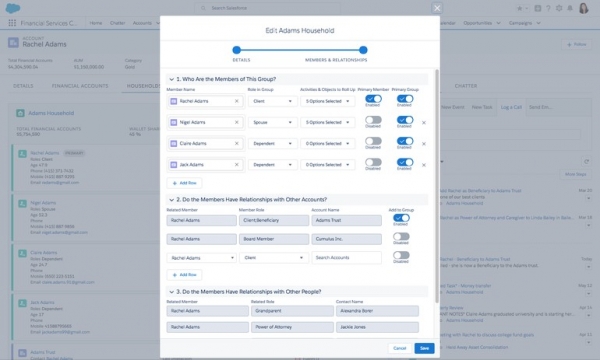This screenshot has height=360, width=600.
Task: Enable Primary Member for Jack Adams
Action: 373,162
